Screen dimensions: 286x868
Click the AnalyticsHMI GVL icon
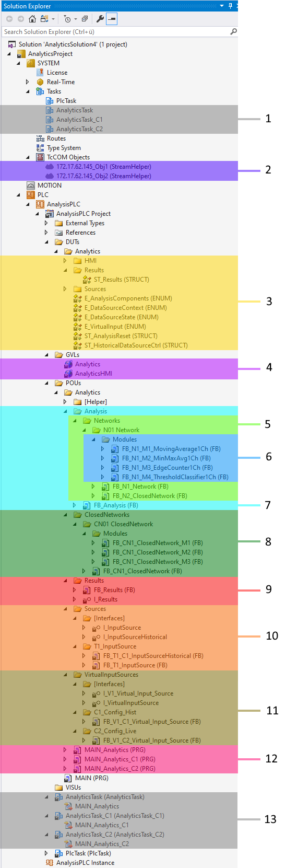click(68, 374)
